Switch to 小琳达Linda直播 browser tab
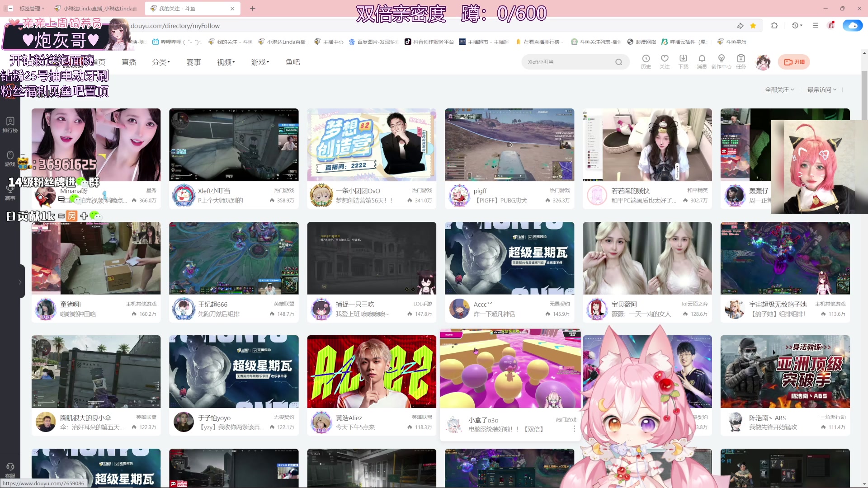 point(95,9)
